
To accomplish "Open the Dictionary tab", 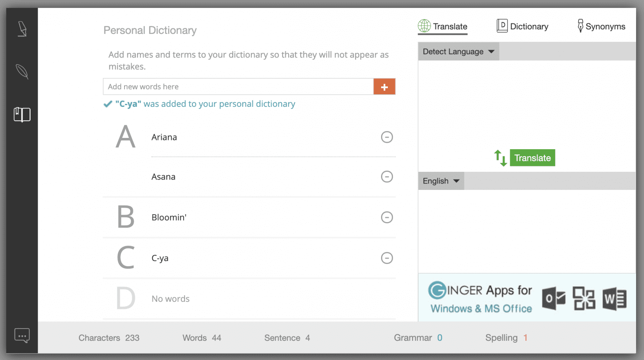I will [x=522, y=26].
